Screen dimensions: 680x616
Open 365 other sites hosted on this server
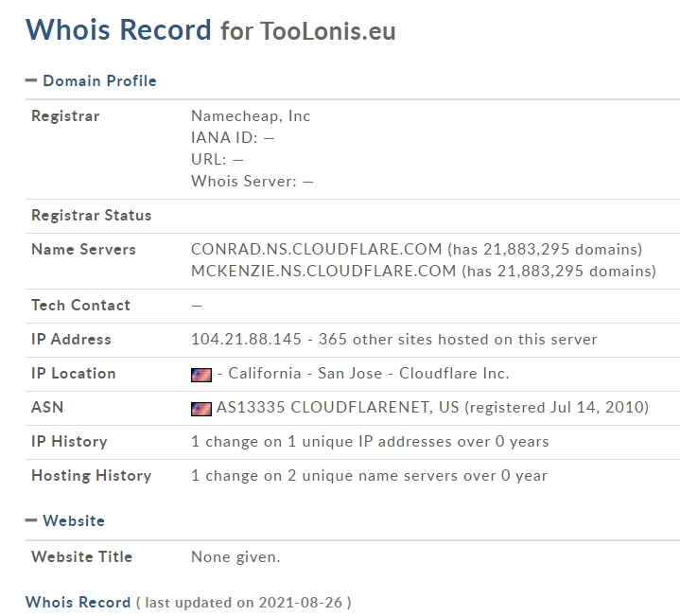tap(458, 340)
